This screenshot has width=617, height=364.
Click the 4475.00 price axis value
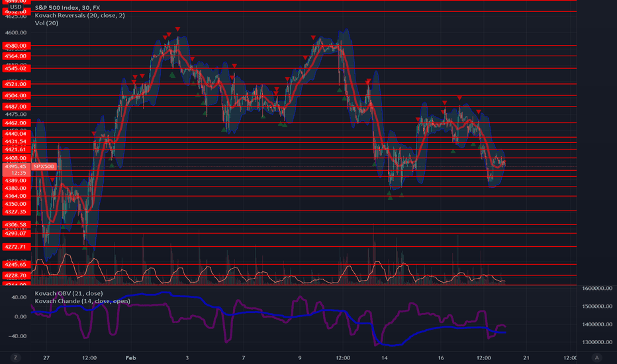pyautogui.click(x=16, y=114)
